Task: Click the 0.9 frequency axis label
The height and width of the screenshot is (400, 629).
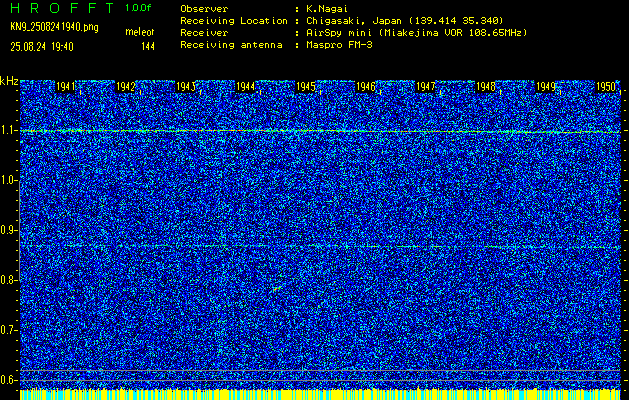Action: pyautogui.click(x=7, y=230)
